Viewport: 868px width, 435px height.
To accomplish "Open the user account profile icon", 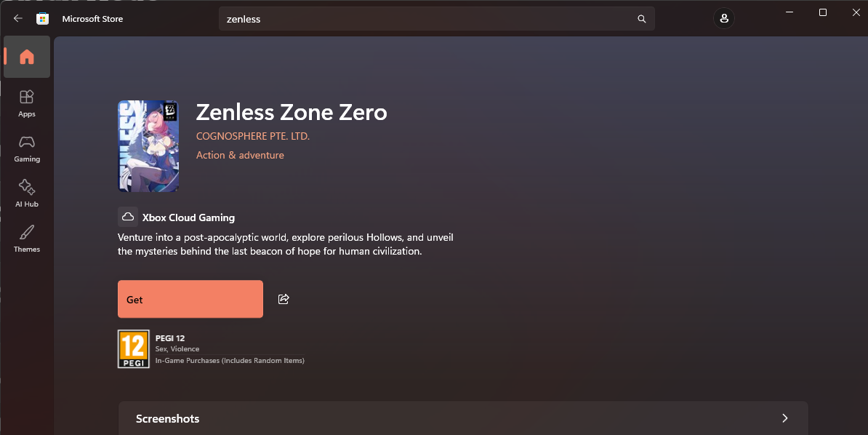I will (723, 18).
